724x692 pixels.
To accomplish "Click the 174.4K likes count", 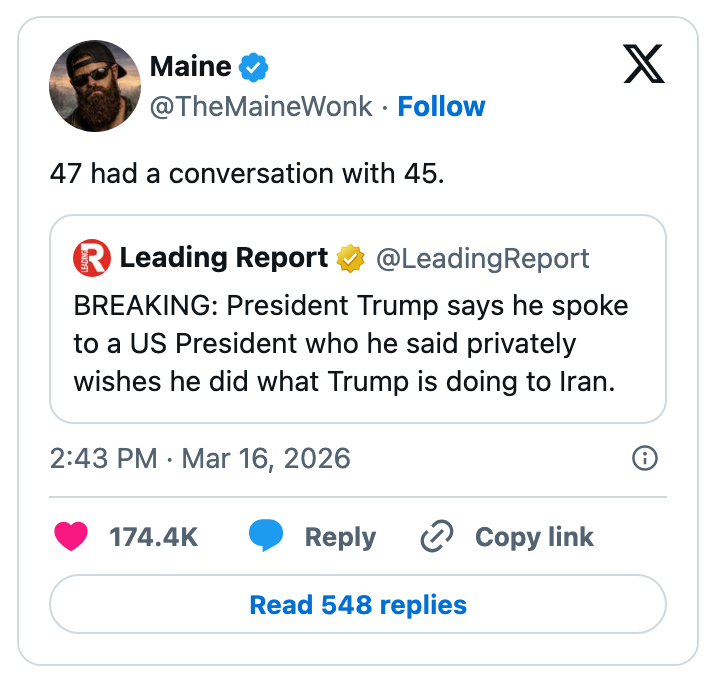I will click(153, 537).
